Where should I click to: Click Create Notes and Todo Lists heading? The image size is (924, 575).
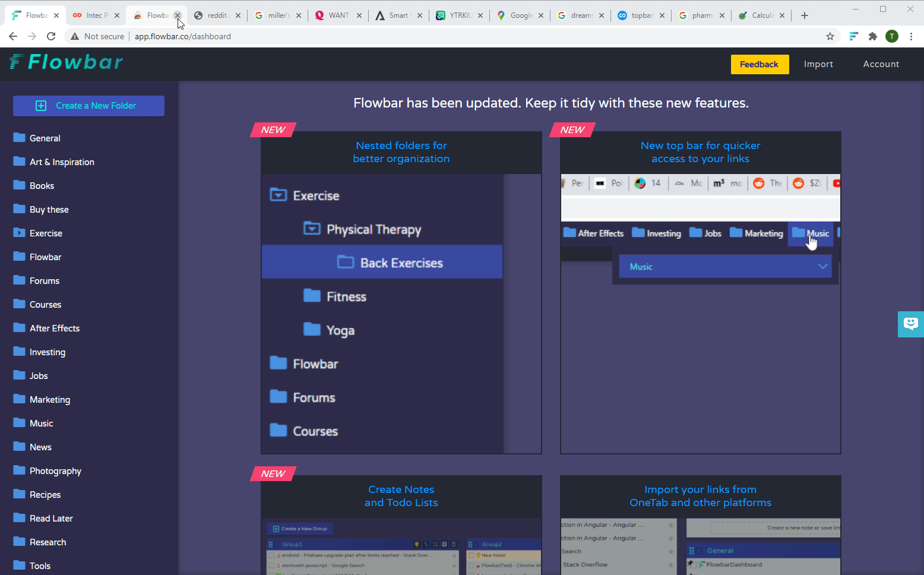click(401, 496)
